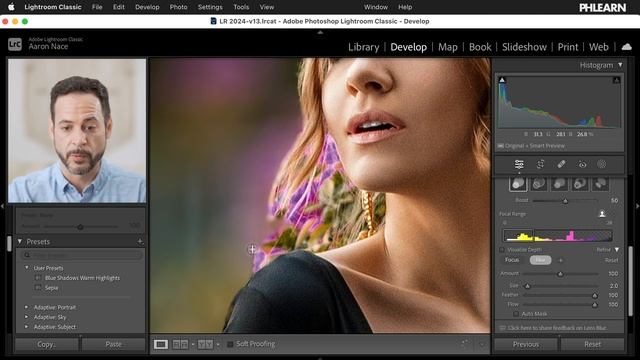Open the Apple menu

pos(11,7)
